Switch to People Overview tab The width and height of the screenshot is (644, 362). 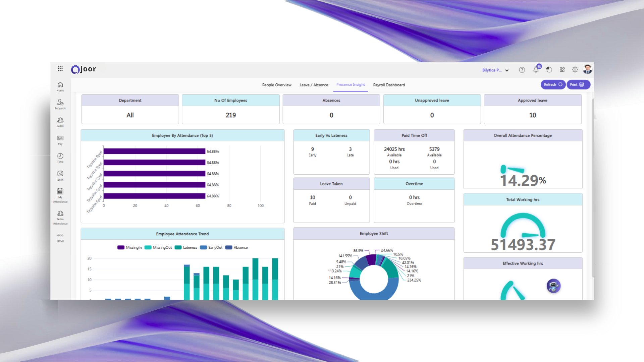pyautogui.click(x=277, y=85)
